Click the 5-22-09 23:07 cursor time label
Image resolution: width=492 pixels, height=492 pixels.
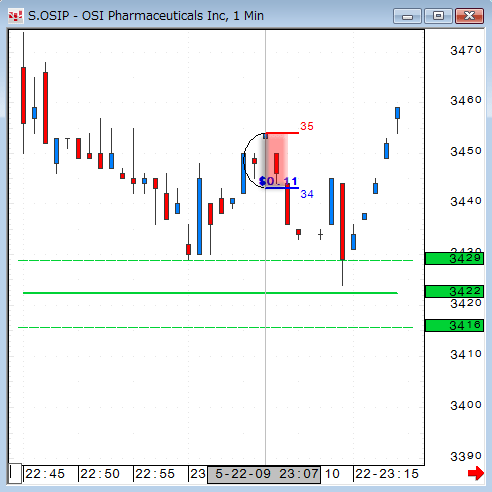click(x=264, y=475)
